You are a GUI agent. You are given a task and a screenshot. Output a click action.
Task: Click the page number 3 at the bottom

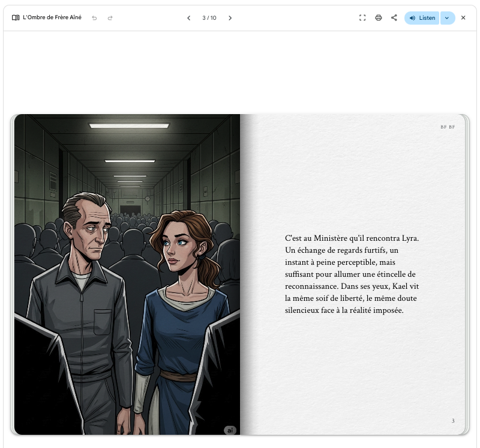tap(453, 421)
